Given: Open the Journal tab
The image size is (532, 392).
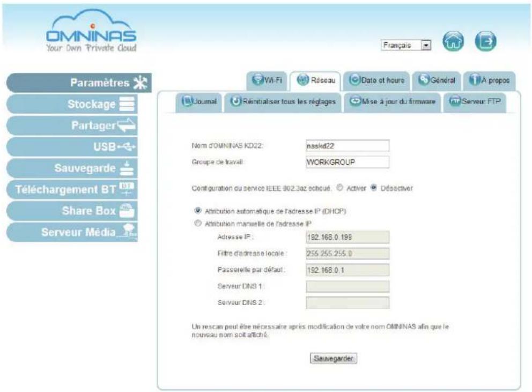Looking at the screenshot, I should pos(199,102).
